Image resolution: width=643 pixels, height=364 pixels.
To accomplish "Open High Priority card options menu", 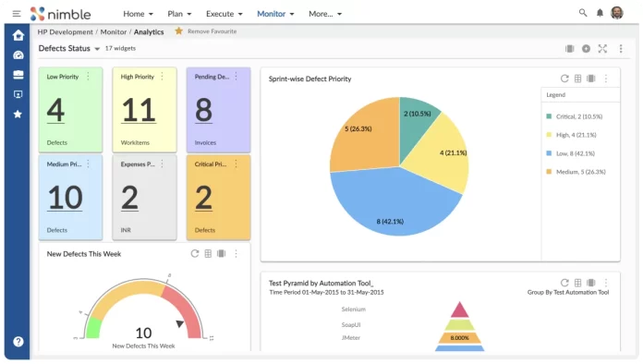I will click(162, 77).
